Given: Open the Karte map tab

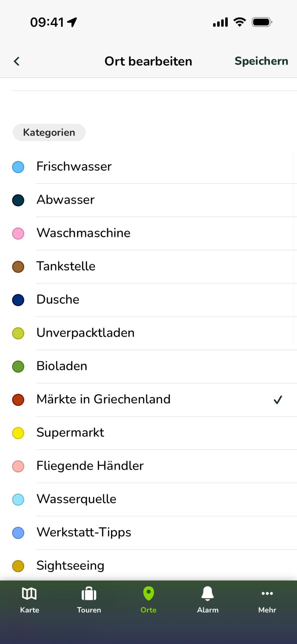Looking at the screenshot, I should [29, 599].
